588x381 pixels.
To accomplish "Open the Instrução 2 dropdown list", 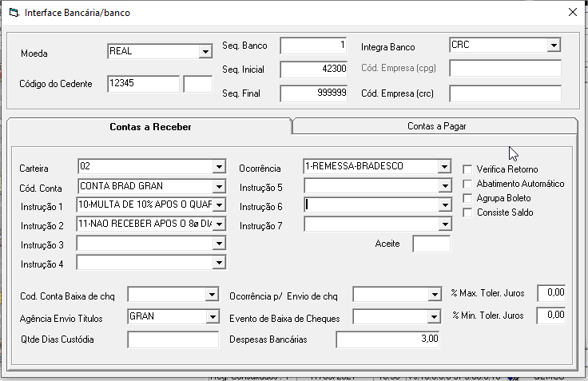I will tap(219, 224).
